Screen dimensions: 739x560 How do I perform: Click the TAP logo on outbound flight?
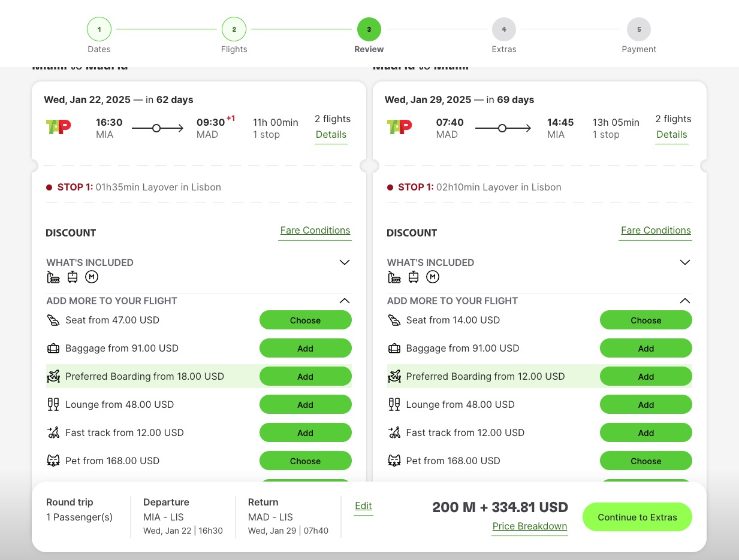(x=58, y=126)
